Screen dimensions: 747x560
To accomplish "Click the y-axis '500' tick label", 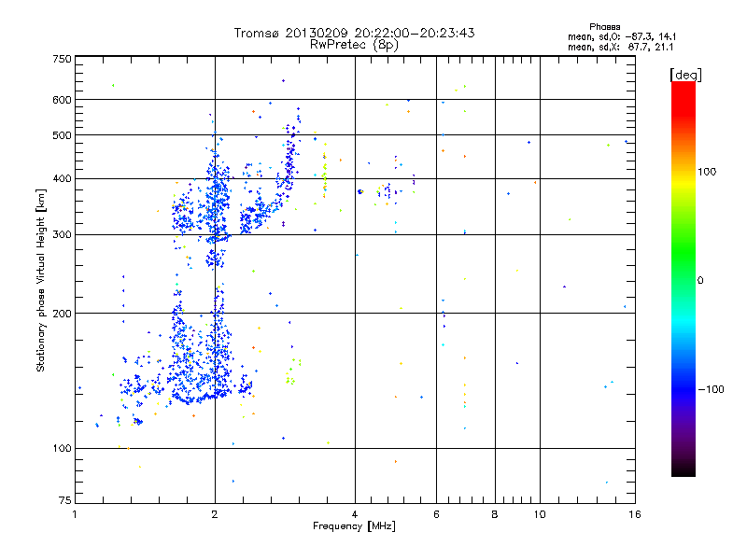I will click(x=62, y=135).
